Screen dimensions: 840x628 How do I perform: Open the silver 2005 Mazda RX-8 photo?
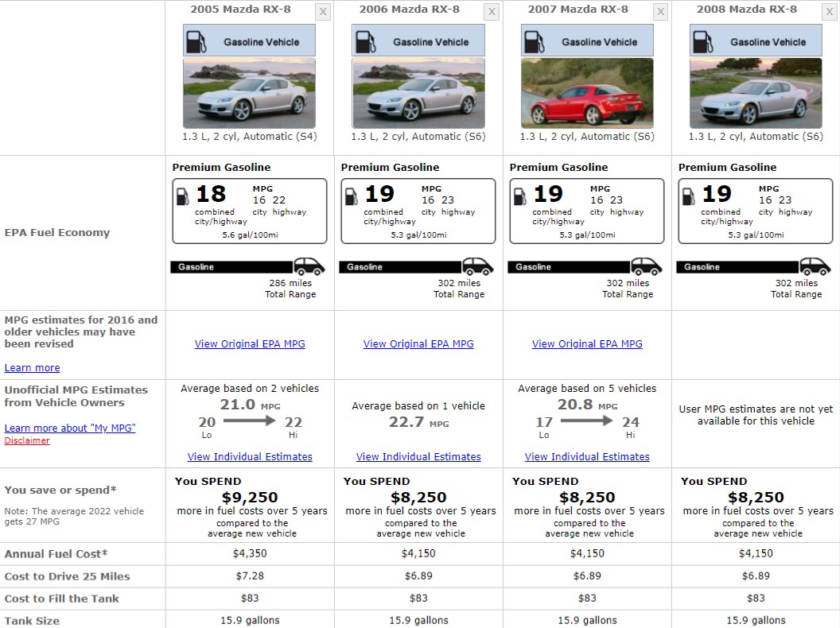click(x=249, y=93)
